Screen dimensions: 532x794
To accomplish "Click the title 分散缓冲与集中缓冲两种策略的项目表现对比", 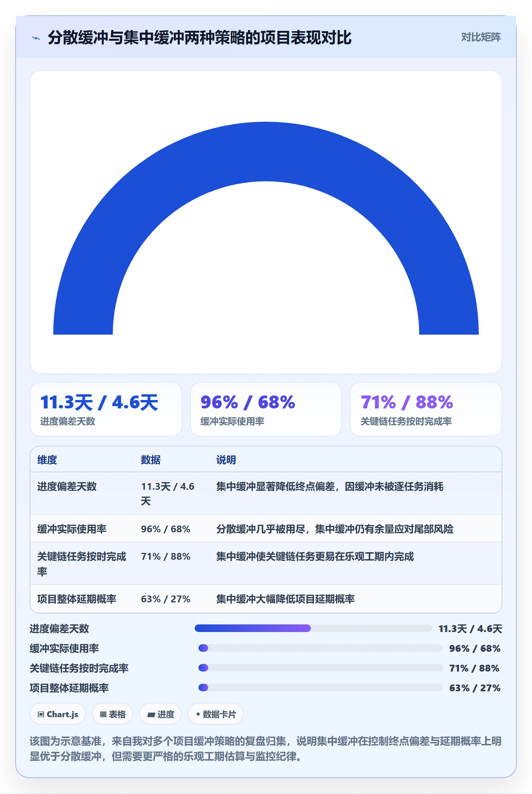I will click(199, 38).
